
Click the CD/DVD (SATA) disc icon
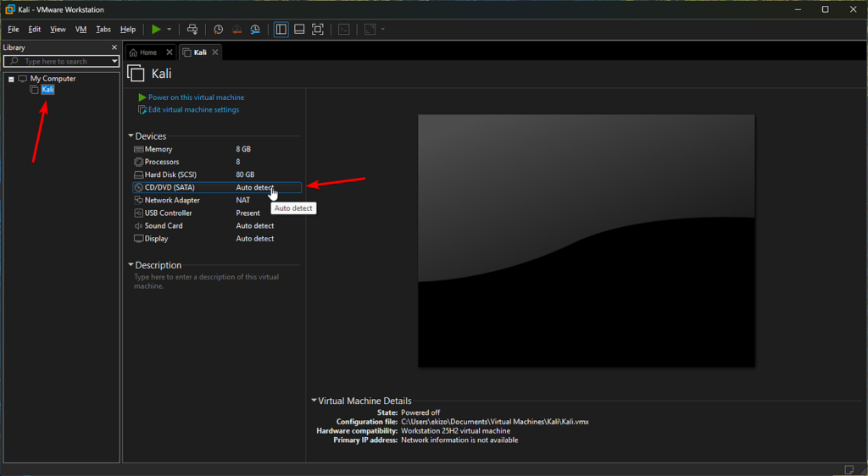pyautogui.click(x=138, y=187)
